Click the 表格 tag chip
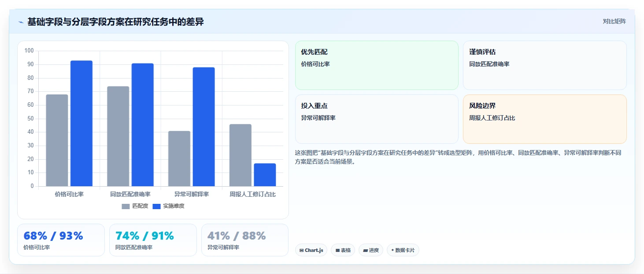Screen dimensions: 644x274 [x=343, y=250]
